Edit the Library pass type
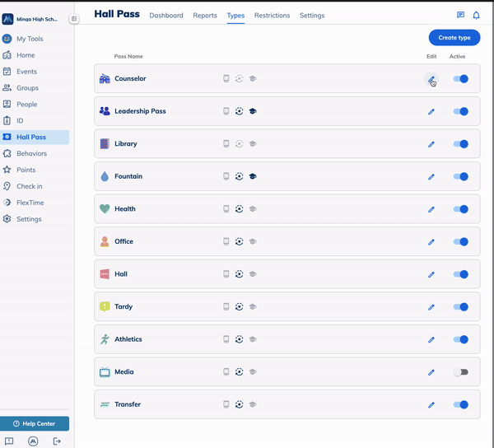The image size is (494, 448). (x=431, y=144)
